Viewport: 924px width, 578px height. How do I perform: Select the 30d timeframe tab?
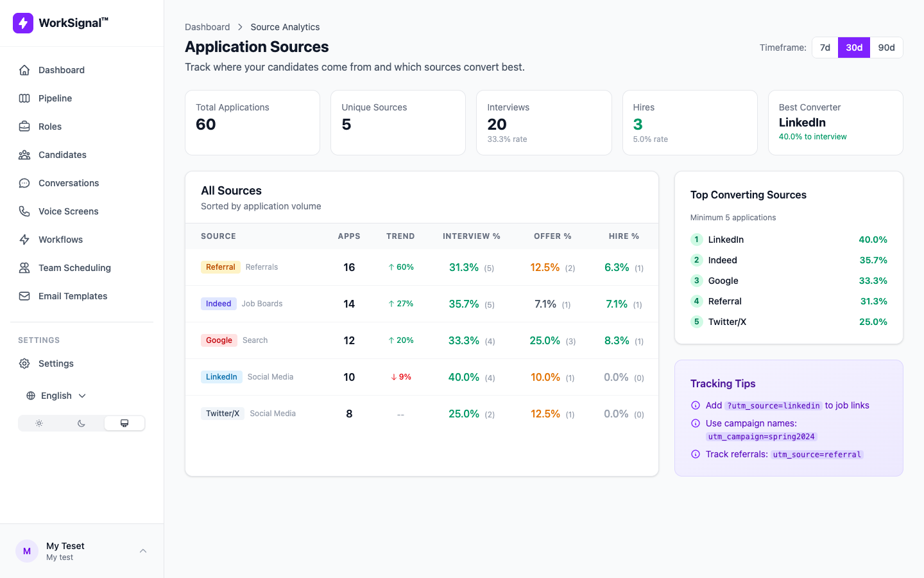coord(854,48)
